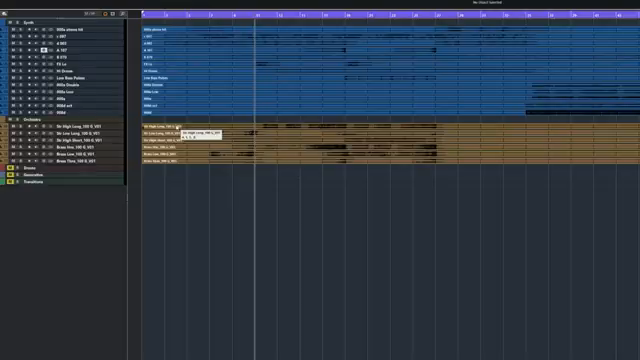Mute the Str Low Long track
The width and height of the screenshot is (640, 360).
tap(13, 133)
